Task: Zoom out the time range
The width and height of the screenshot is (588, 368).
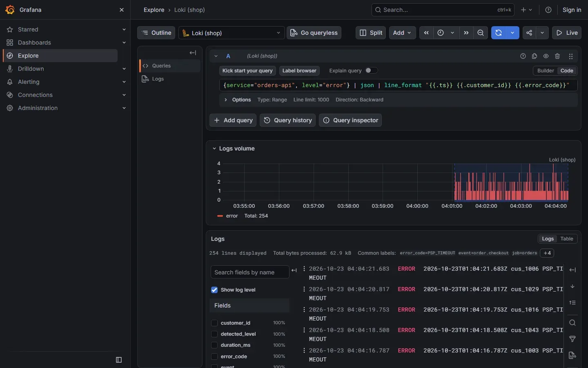Action: point(481,33)
